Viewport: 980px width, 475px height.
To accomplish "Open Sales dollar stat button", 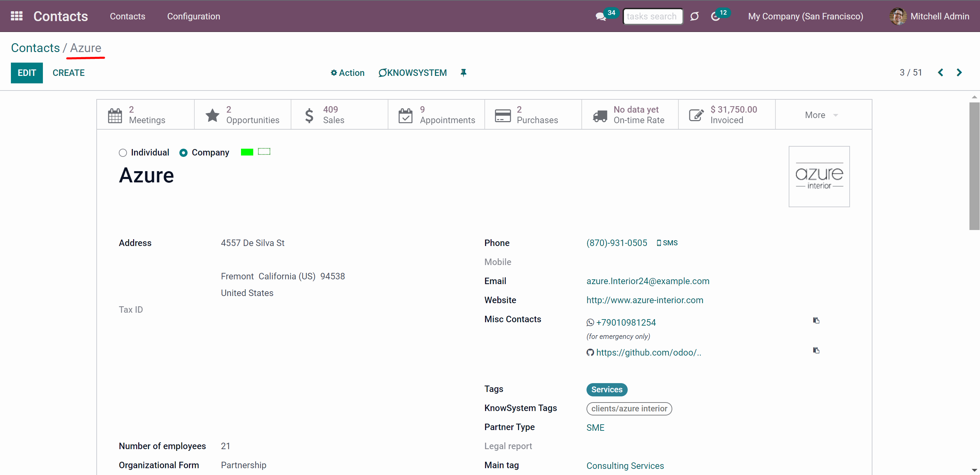I will [340, 115].
